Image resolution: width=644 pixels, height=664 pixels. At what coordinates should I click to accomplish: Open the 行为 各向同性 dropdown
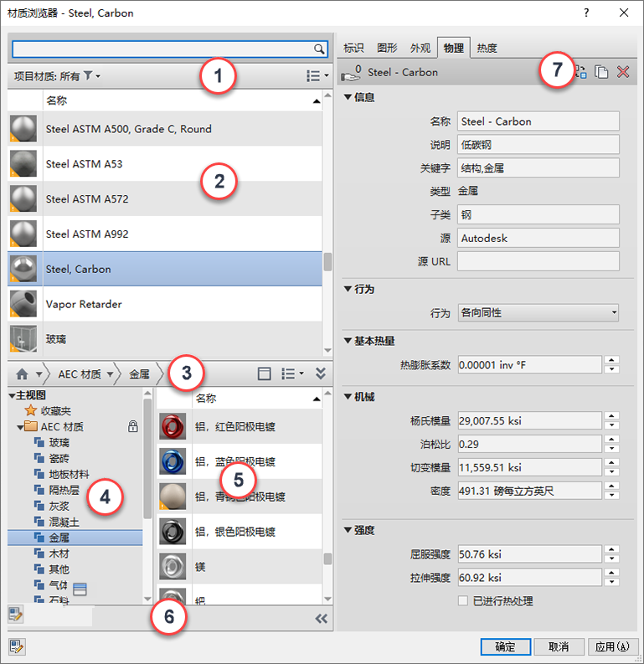538,312
